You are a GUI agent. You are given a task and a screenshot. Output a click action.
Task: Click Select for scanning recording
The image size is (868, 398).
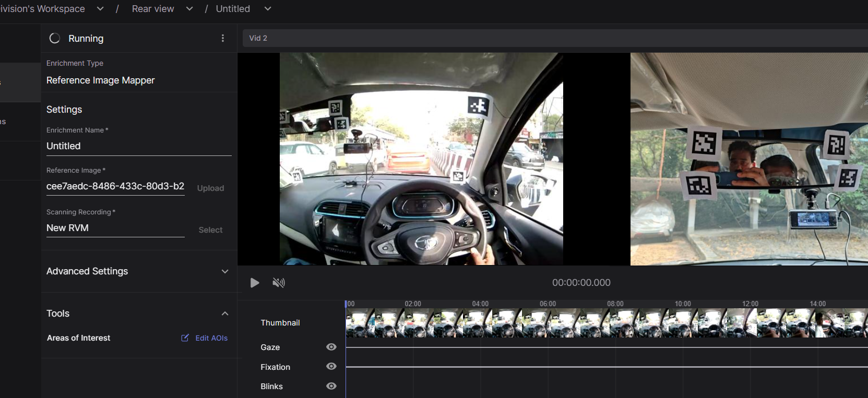click(210, 230)
